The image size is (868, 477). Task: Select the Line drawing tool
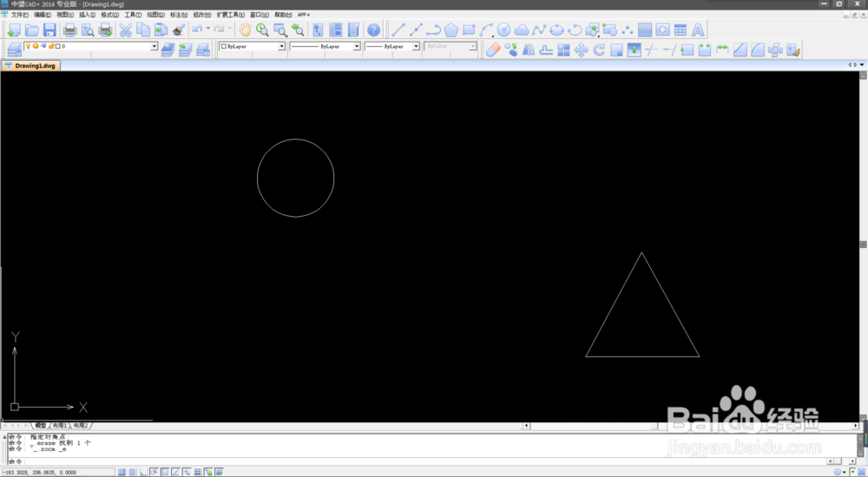coord(398,29)
